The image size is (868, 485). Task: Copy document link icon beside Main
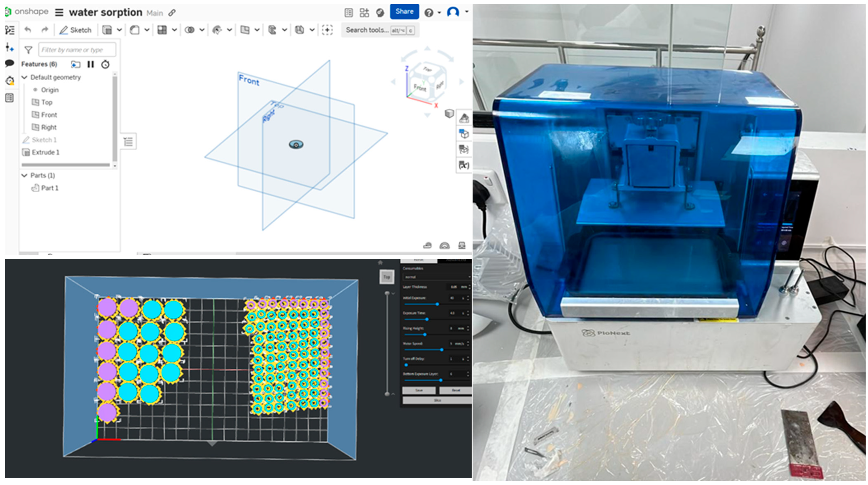point(172,13)
